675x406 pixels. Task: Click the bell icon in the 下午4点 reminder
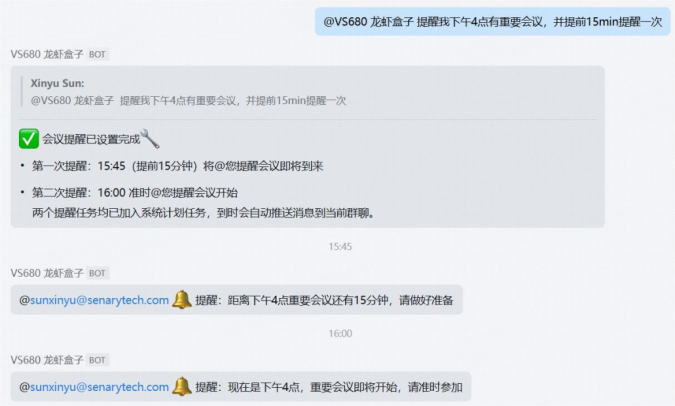[x=182, y=387]
